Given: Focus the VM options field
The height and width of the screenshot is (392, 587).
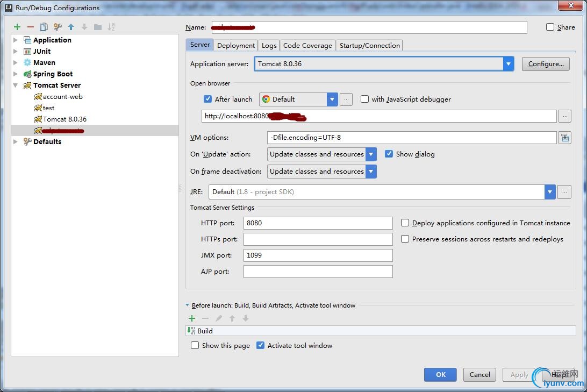Looking at the screenshot, I should point(412,138).
